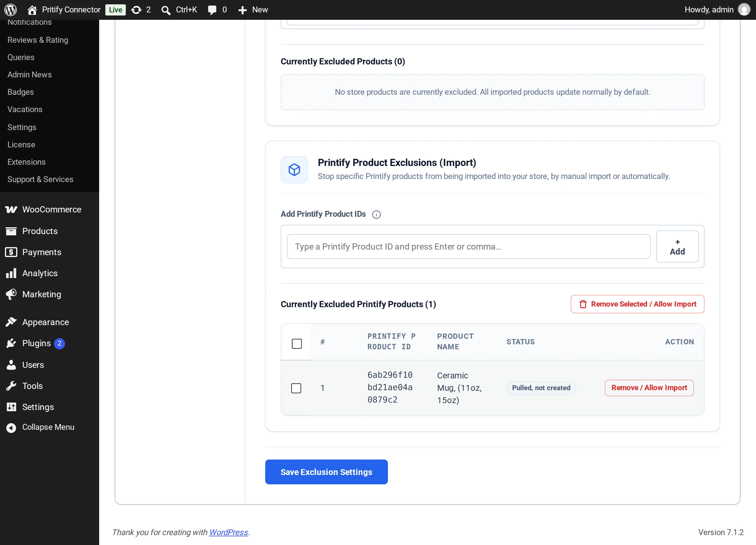The width and height of the screenshot is (756, 545).
Task: Click Currently Excluded Products (0) heading
Action: pos(343,62)
